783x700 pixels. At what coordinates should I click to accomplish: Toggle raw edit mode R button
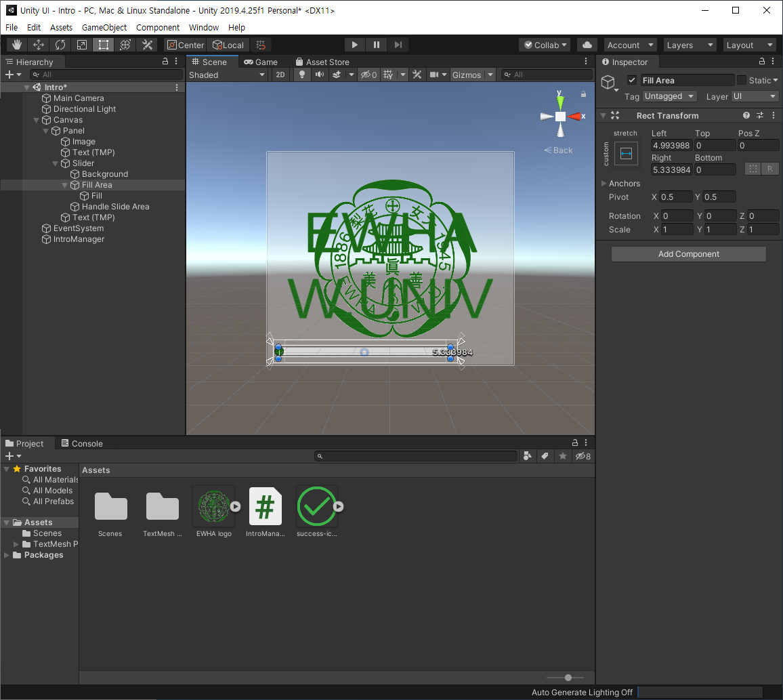click(x=770, y=169)
